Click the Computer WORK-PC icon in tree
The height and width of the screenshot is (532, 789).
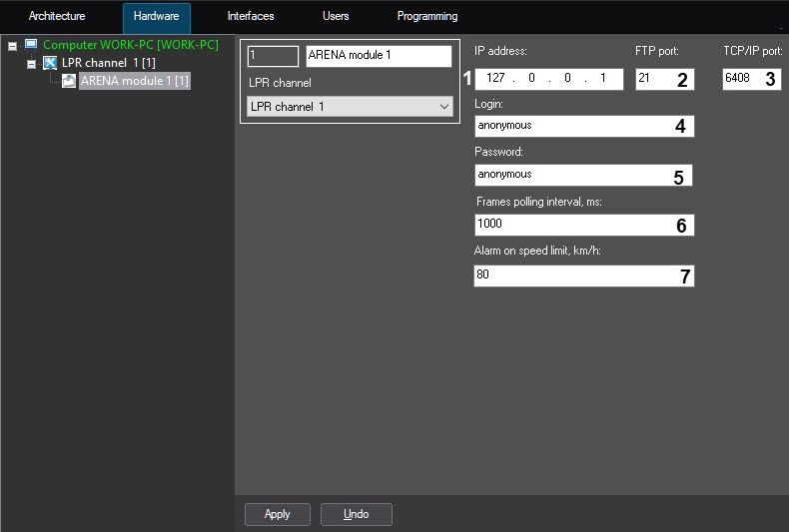[31, 45]
